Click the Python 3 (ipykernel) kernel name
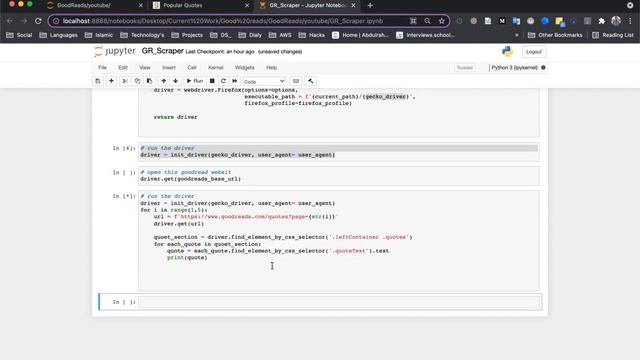The height and width of the screenshot is (360, 640). tap(514, 68)
